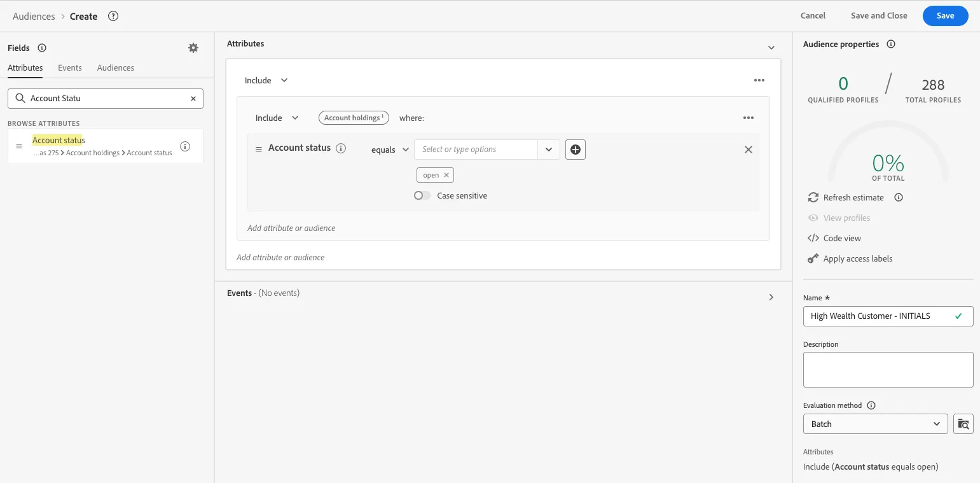Click the Account holdings pill
This screenshot has height=483, width=980.
coord(354,118)
